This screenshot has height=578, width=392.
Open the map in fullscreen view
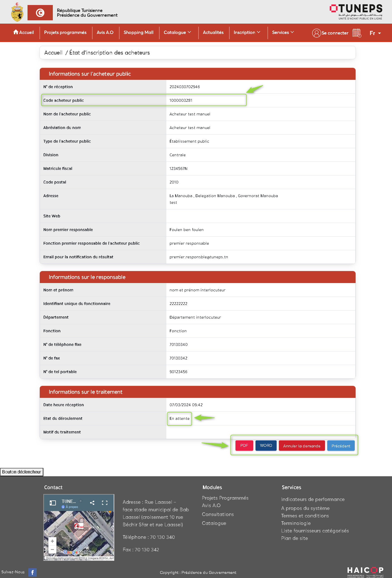click(105, 503)
